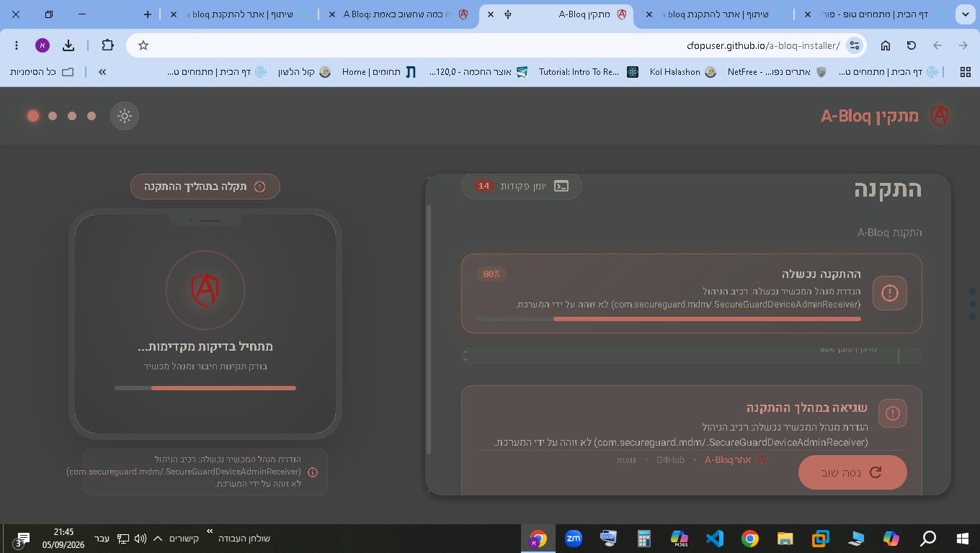Click the 80% installation progress bar

pos(669,319)
